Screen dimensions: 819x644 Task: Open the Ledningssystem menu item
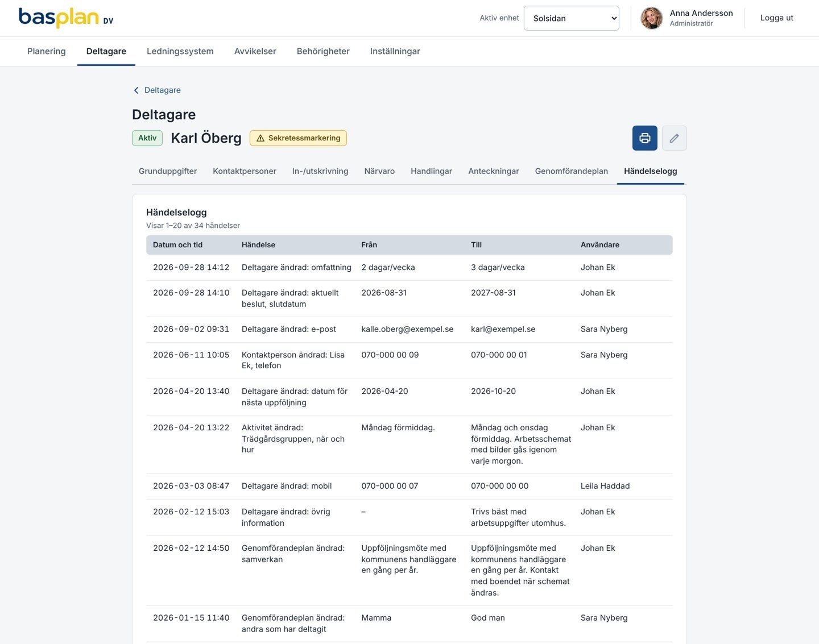point(180,51)
